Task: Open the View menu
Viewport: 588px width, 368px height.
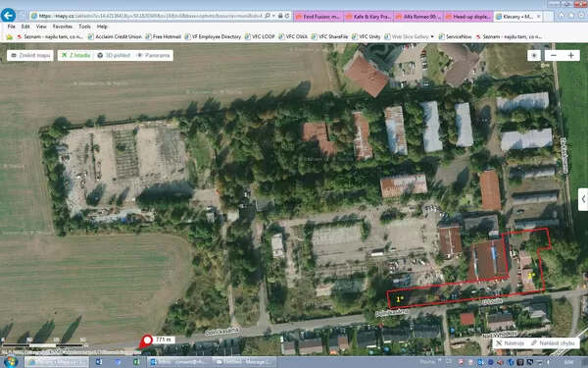Action: 41,26
